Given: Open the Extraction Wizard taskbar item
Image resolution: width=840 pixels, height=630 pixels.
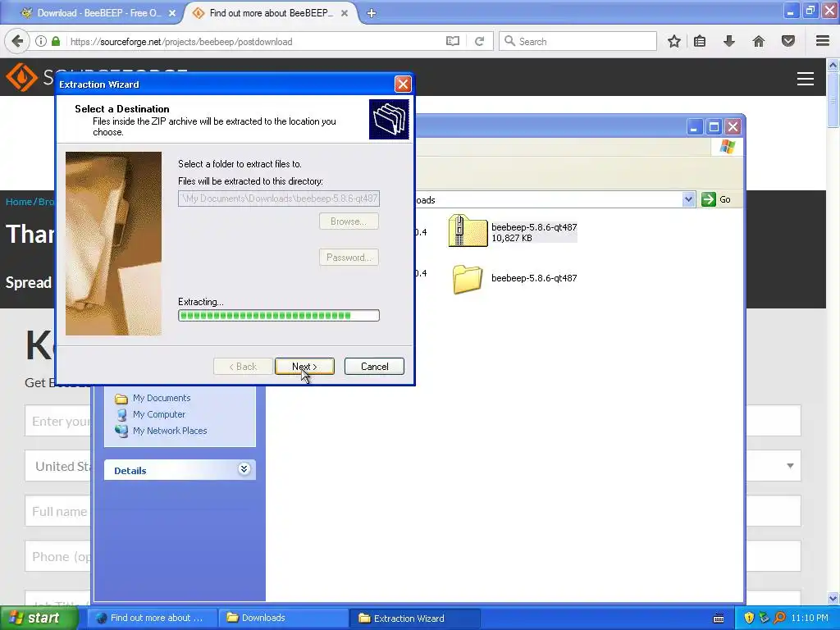Looking at the screenshot, I should pos(415,619).
